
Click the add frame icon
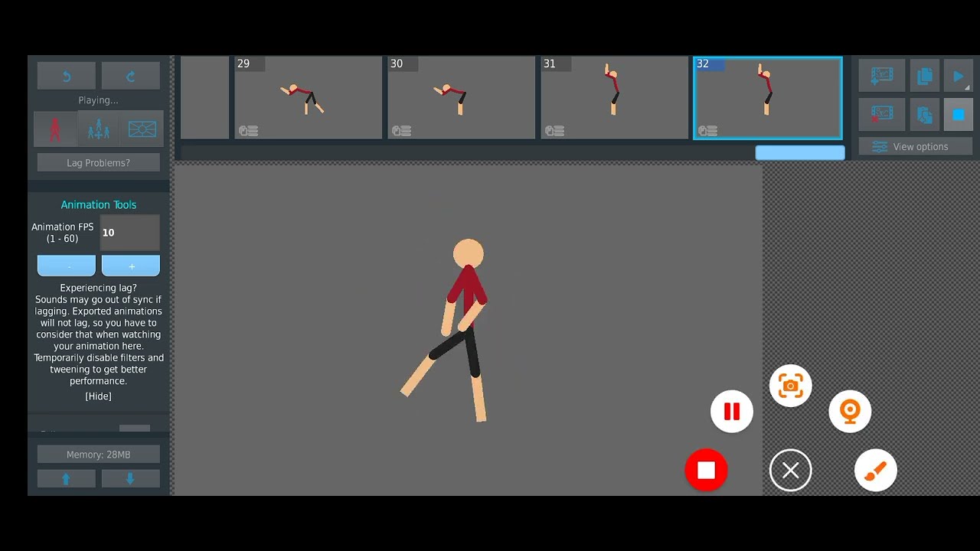(882, 76)
